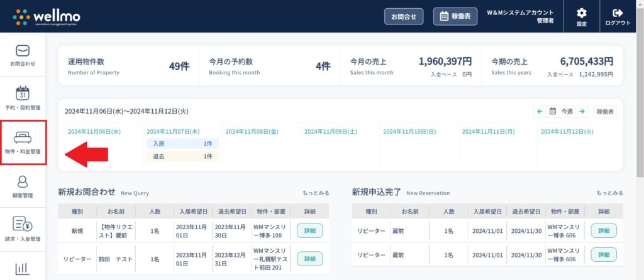Viewport: 644px width, 280px height.
Task: Open 詳細 for 前田 テスト row
Action: (x=309, y=259)
